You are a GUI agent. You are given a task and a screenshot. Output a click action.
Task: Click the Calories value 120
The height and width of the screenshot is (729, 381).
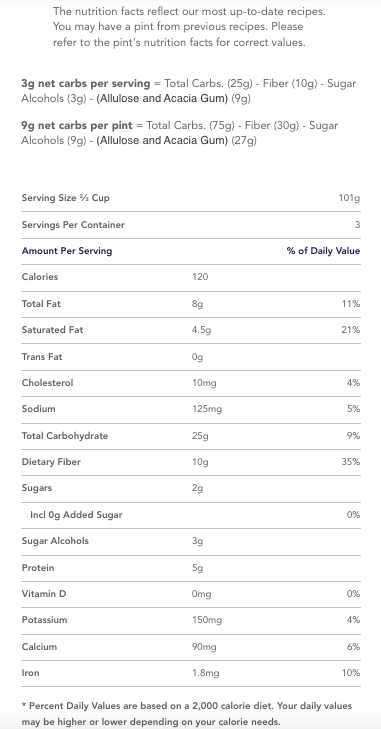tap(200, 277)
